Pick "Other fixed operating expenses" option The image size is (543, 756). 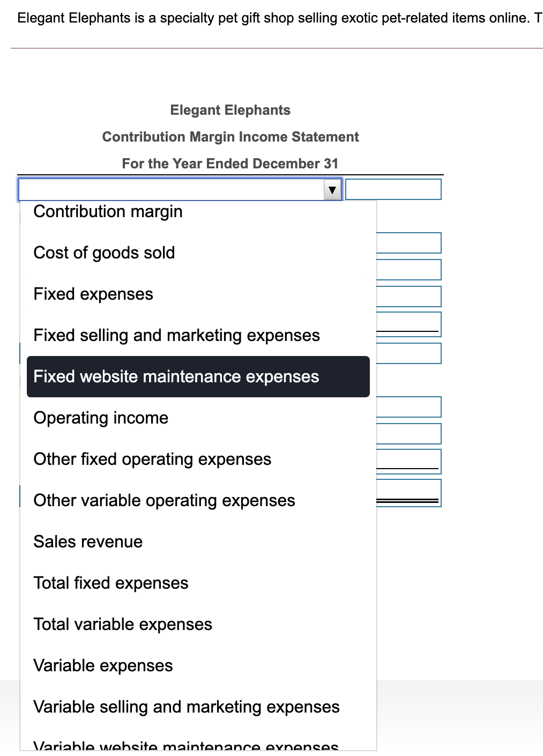(x=152, y=459)
